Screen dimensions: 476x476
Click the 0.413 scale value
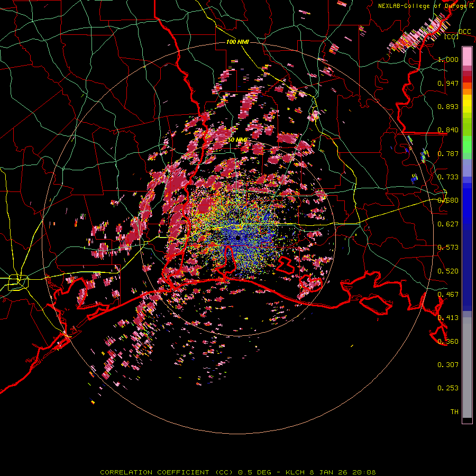(448, 318)
